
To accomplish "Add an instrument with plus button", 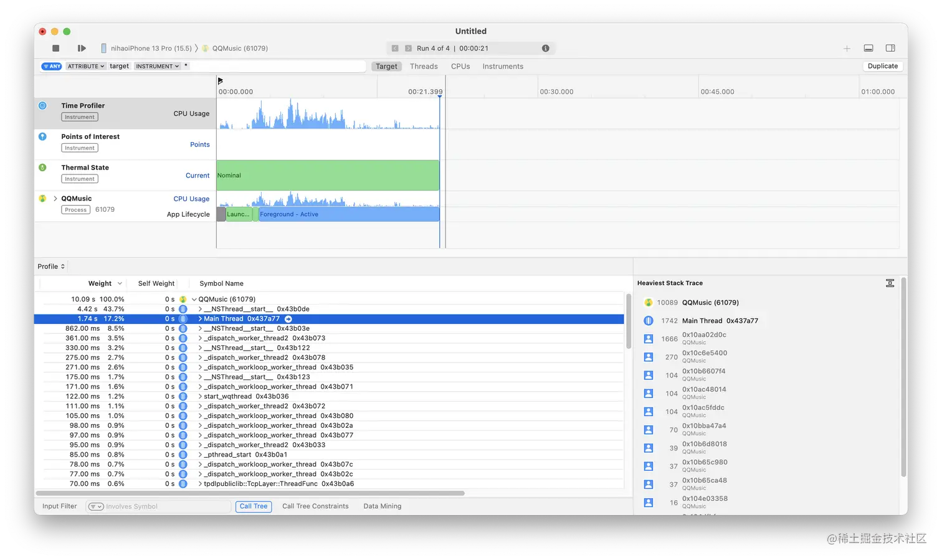I will (847, 49).
